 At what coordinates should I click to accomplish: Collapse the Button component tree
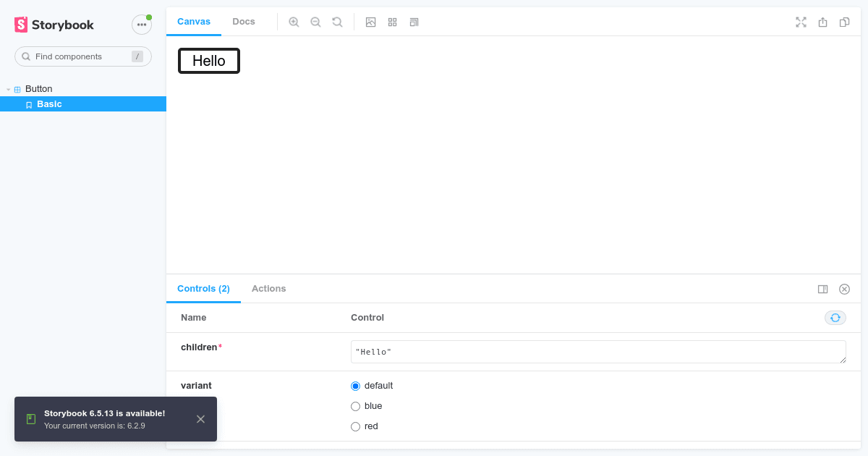tap(8, 88)
